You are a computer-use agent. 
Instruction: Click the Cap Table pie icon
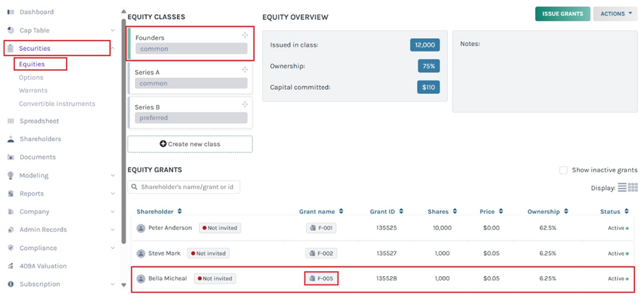(x=11, y=30)
